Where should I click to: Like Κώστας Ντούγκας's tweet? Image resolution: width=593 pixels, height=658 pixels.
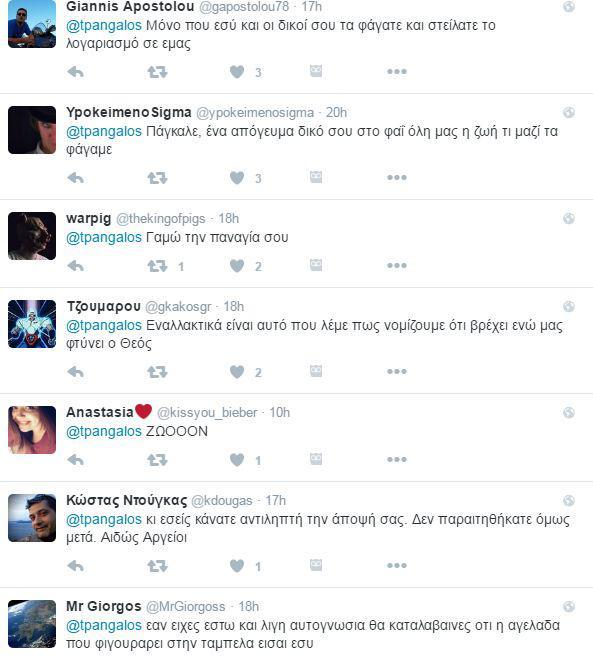pyautogui.click(x=237, y=566)
